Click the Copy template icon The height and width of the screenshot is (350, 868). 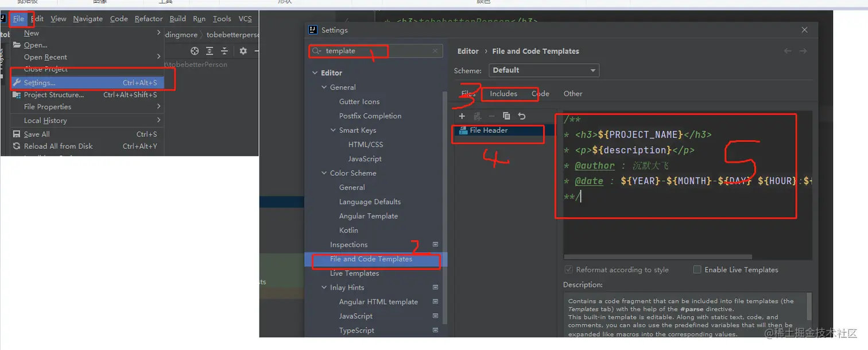click(506, 116)
